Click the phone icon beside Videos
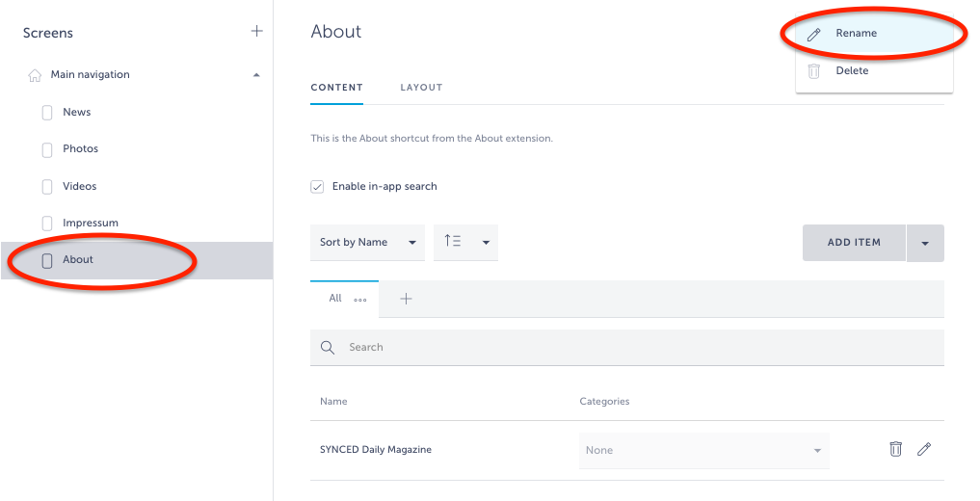The image size is (980, 501). 47,187
